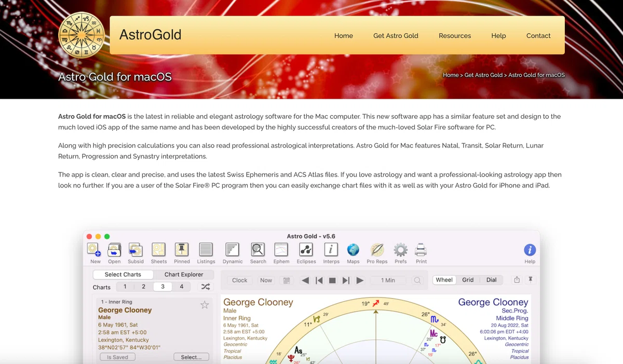
Task: Open the Ephem ephemeris icon
Action: [281, 250]
